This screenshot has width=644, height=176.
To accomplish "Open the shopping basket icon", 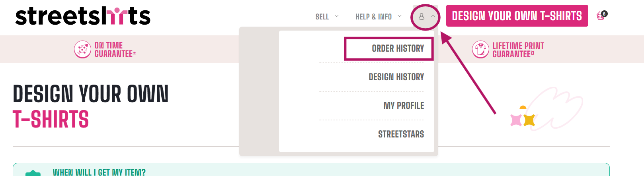I will [x=600, y=16].
